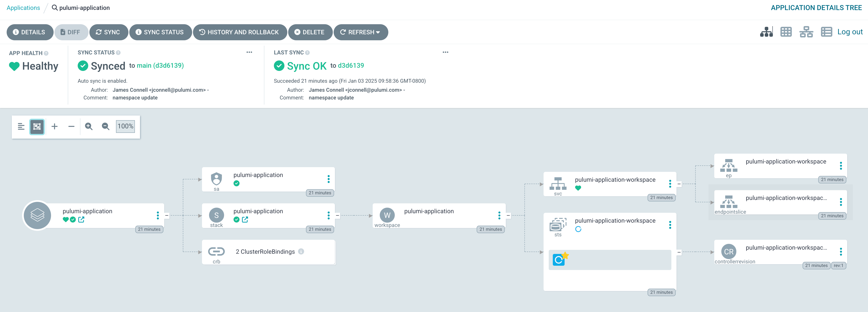Open kebab menu of workspace node

pos(499,215)
